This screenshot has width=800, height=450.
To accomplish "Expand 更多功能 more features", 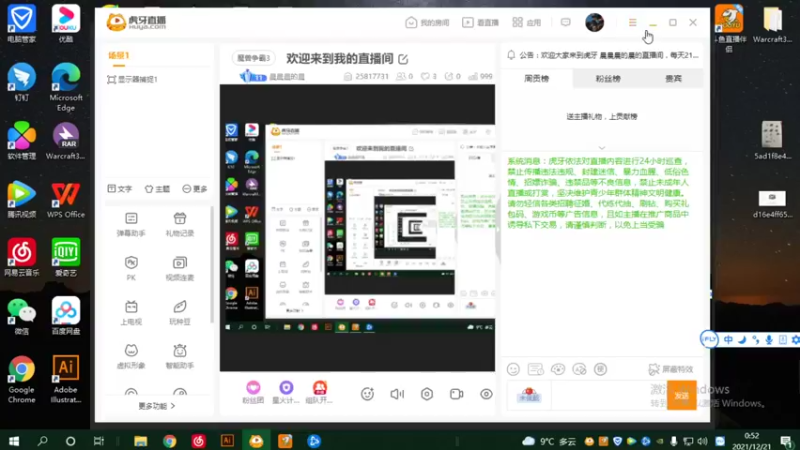I will [x=157, y=406].
